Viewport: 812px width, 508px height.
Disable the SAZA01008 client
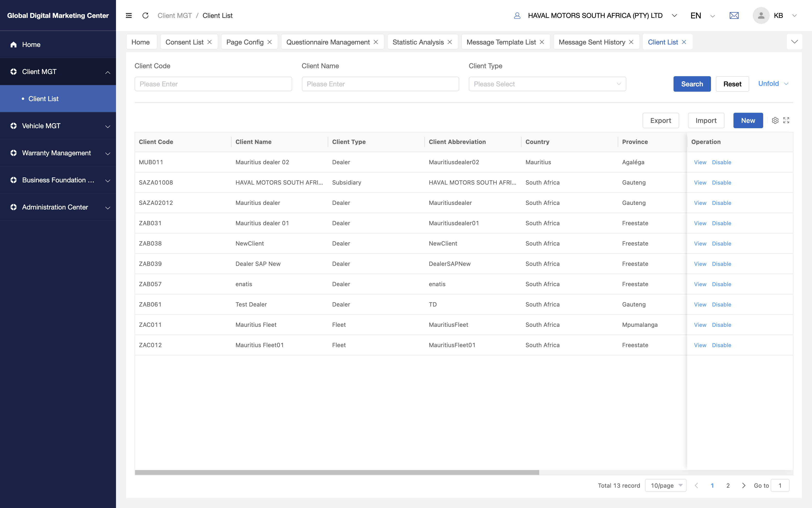721,182
